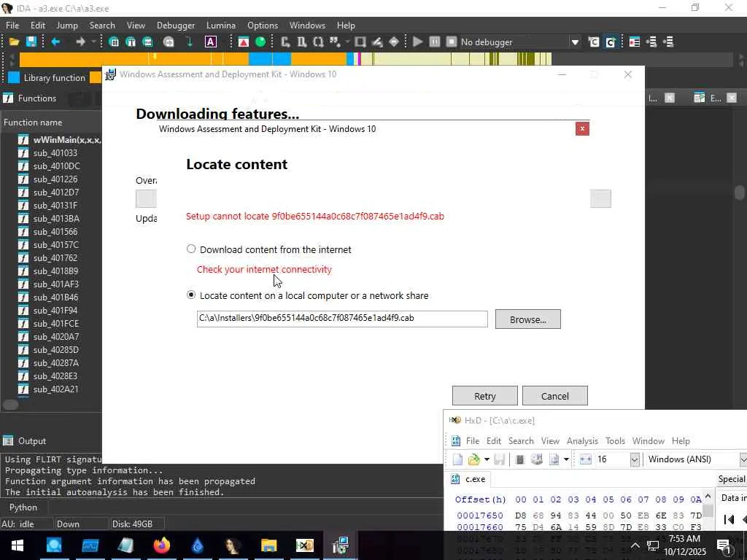The width and height of the screenshot is (747, 560).
Task: Select 'Locate content on a local computer' option
Action: [x=191, y=295]
